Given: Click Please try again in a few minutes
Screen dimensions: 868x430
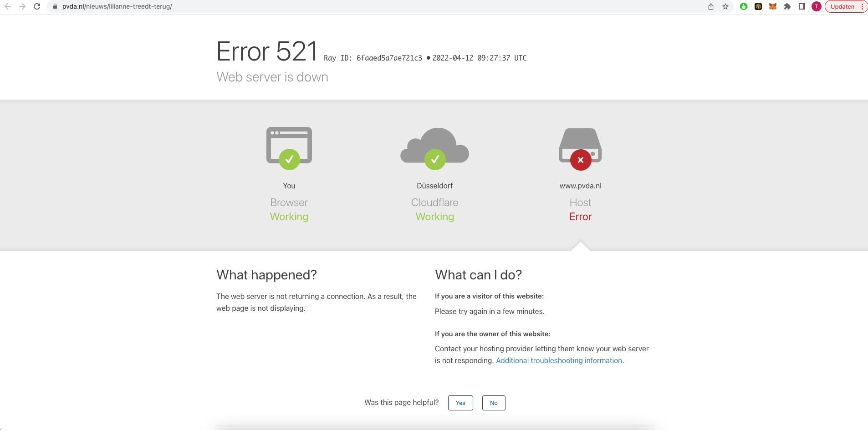Looking at the screenshot, I should click(x=490, y=311).
